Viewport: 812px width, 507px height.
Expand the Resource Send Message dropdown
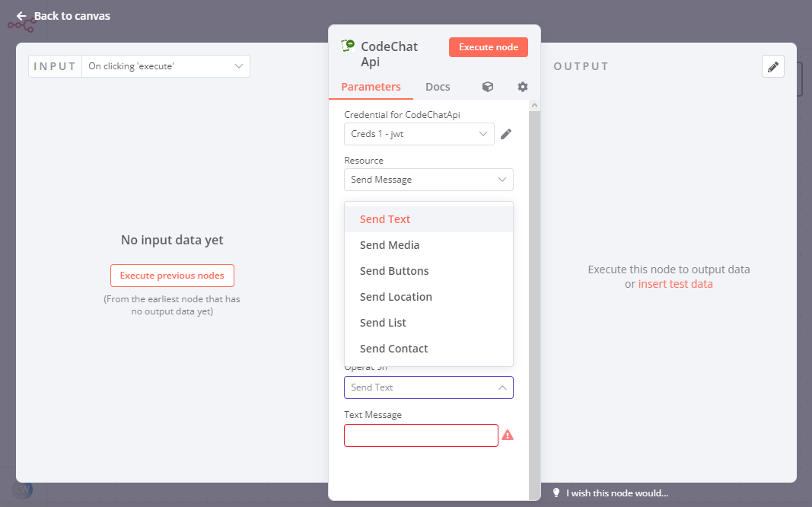coord(428,180)
